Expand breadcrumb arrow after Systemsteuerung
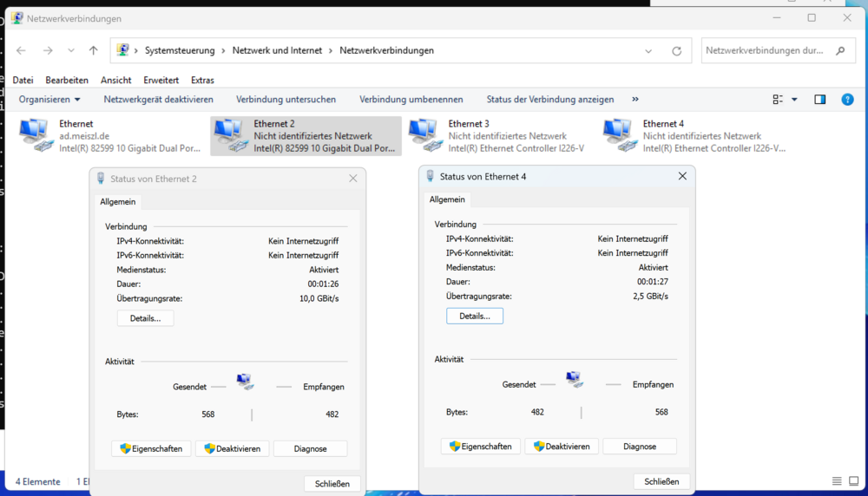The image size is (868, 496). pyautogui.click(x=223, y=51)
